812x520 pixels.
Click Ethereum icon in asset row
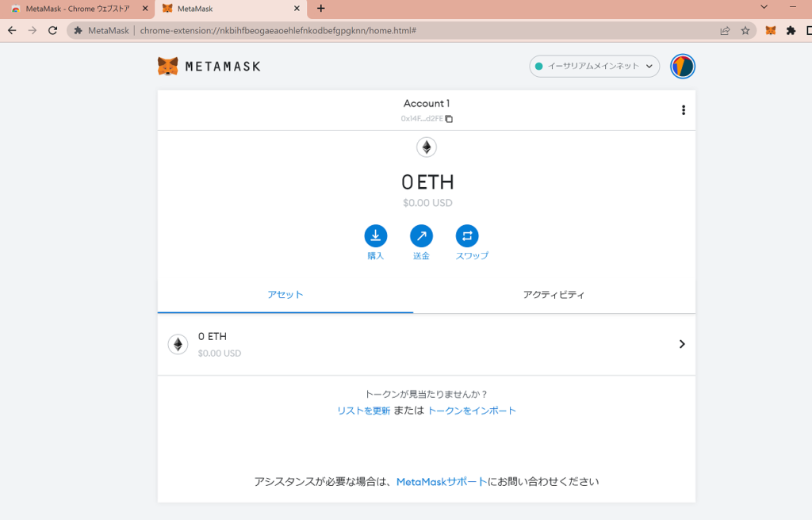[x=178, y=345]
